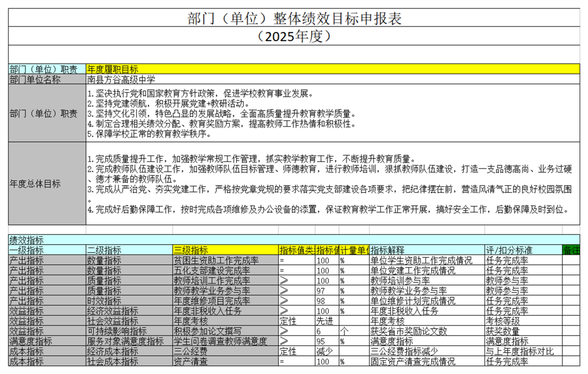
Task: Select the value 6 in the 论文撰写 row
Action: click(x=327, y=331)
